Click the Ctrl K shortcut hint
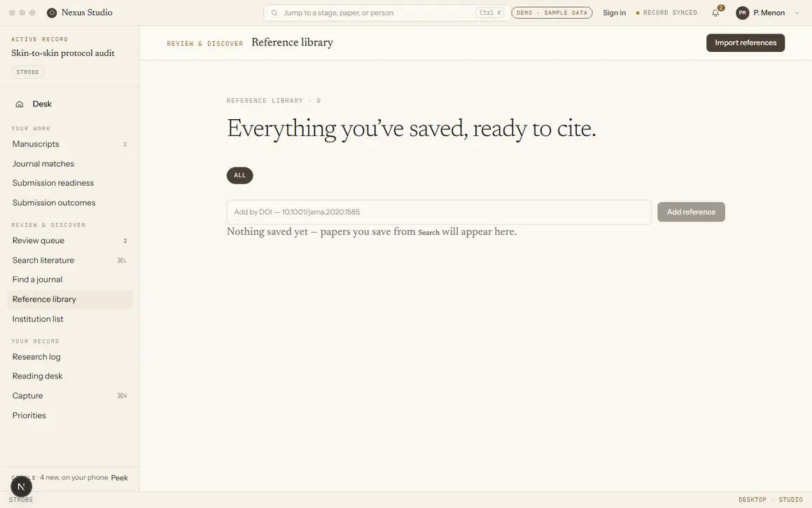The height and width of the screenshot is (508, 812). (x=490, y=13)
